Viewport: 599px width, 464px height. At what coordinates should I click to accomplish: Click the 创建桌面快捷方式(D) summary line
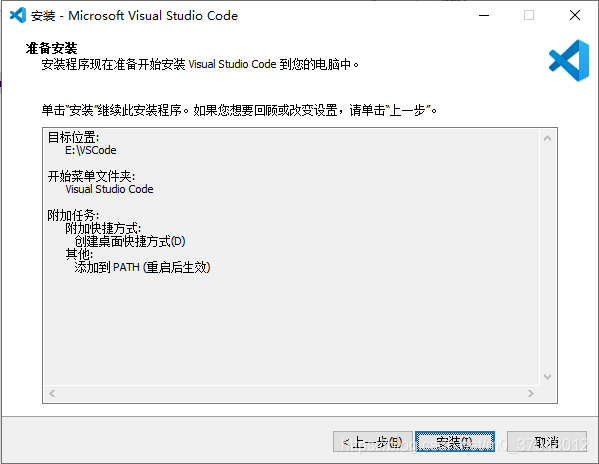coord(130,241)
